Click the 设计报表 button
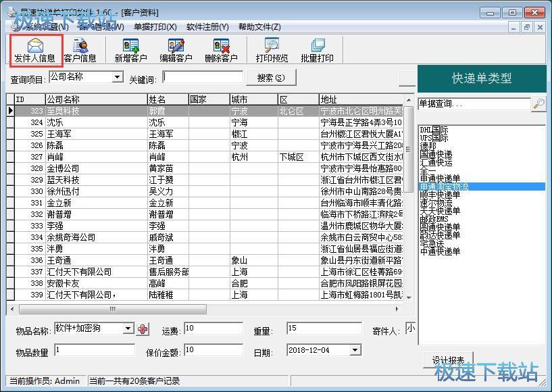This screenshot has width=552, height=392. (449, 360)
